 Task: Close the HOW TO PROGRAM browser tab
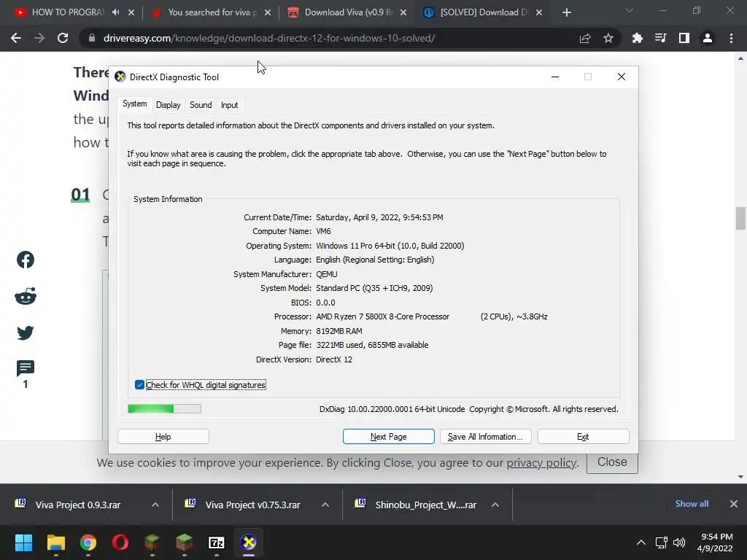(131, 12)
